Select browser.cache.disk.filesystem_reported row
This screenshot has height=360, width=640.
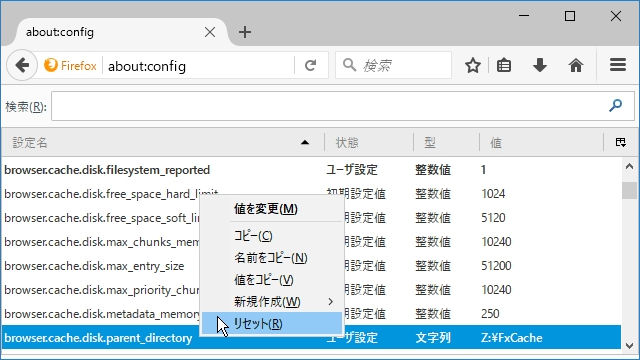(x=312, y=170)
